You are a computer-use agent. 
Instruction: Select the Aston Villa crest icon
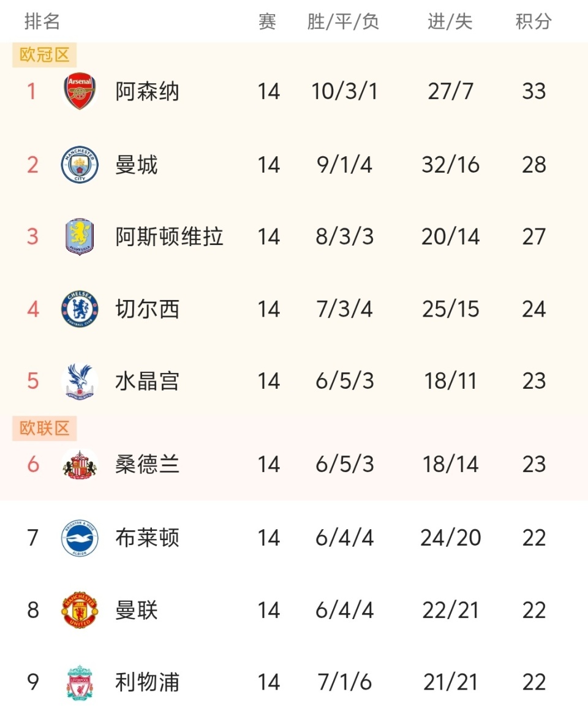80,237
